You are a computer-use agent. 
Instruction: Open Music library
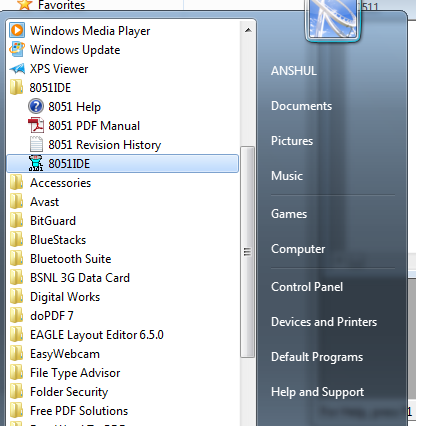287,176
